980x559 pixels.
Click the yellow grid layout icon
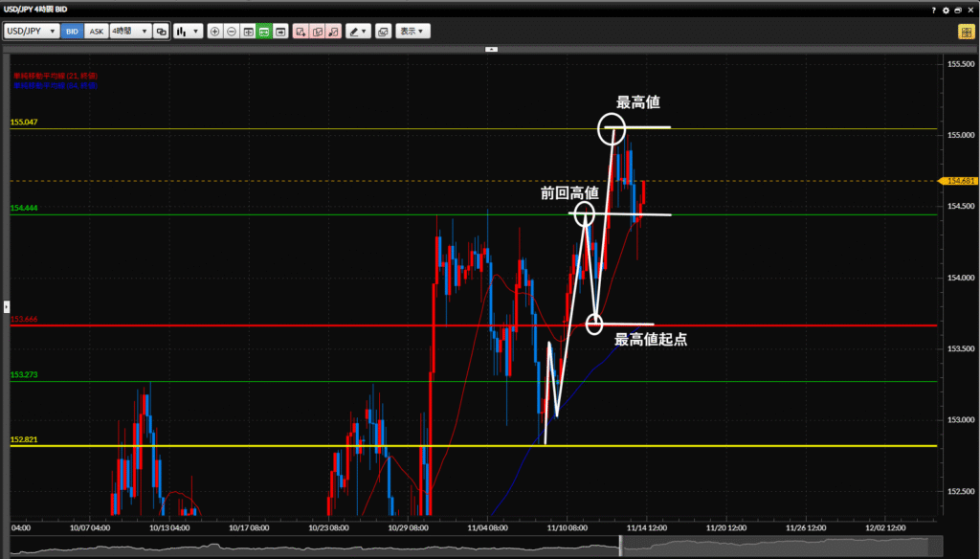click(x=967, y=31)
